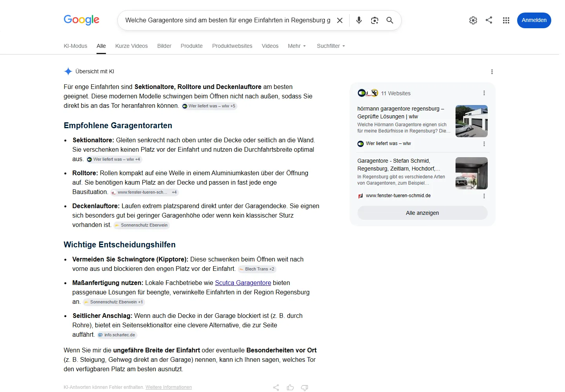Share the AI overview answer

point(276,387)
